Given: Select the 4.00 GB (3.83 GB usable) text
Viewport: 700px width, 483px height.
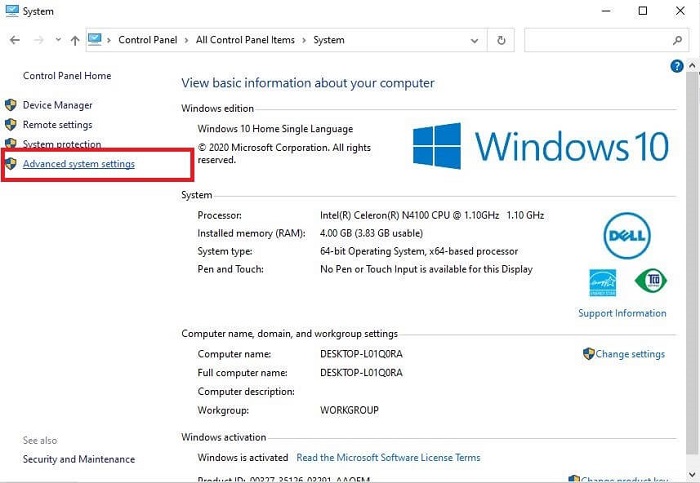Looking at the screenshot, I should coord(371,233).
